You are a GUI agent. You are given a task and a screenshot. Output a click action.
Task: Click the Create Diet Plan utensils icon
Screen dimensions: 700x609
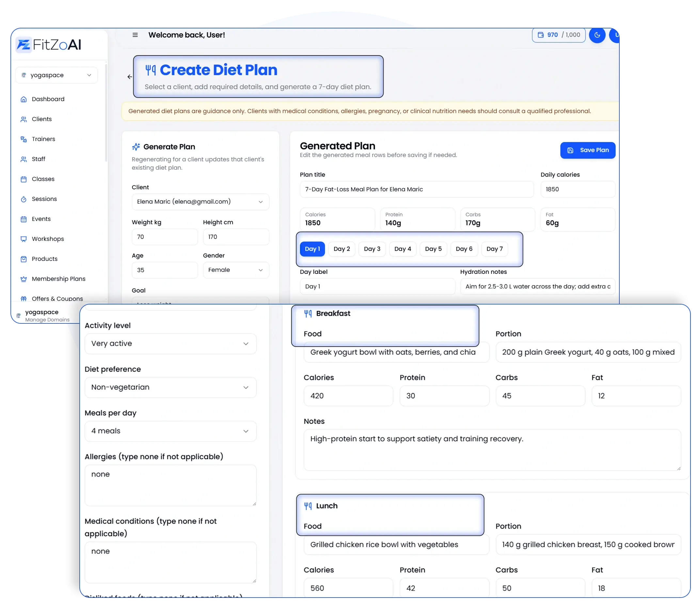(x=151, y=70)
